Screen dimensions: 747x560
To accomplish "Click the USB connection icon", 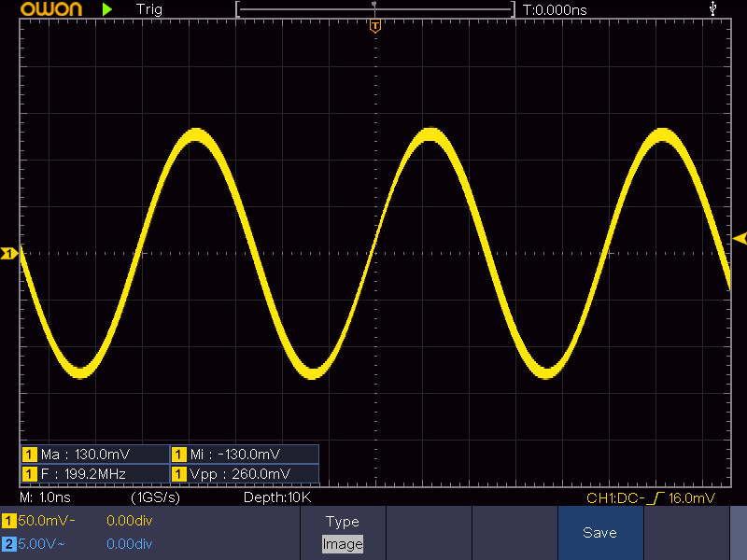I will 712,8.
